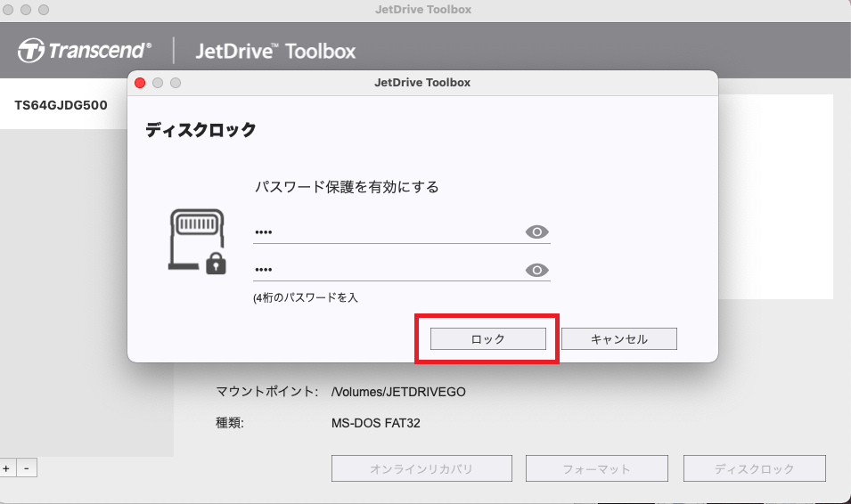851x504 pixels.
Task: Click the ディスクロック dialog heading
Action: [200, 130]
